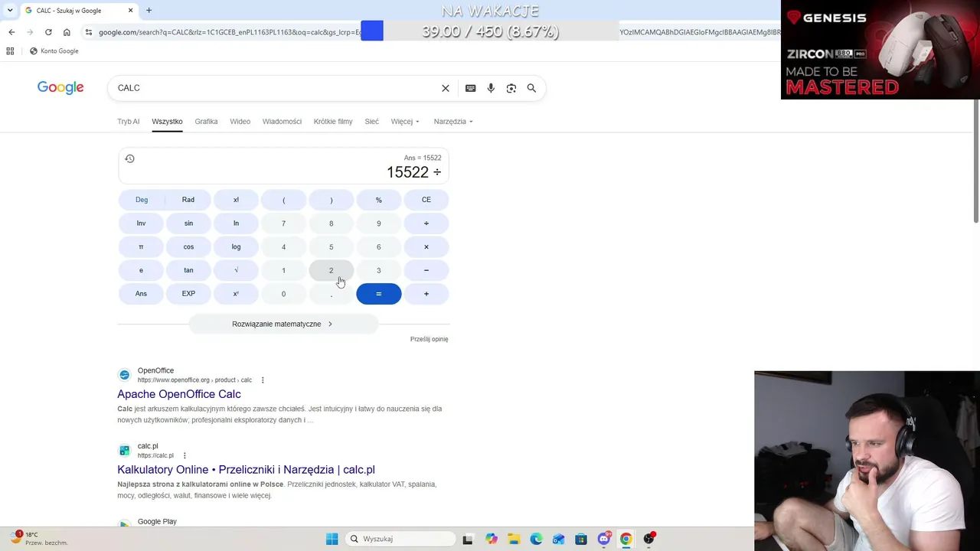
Task: Open the Apache OpenOffice Calc result
Action: 179,394
